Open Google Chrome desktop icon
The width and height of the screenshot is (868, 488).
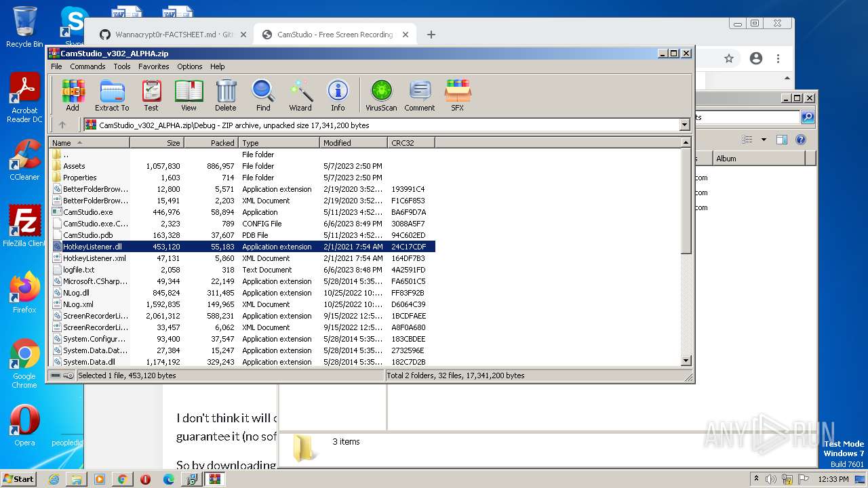(x=24, y=364)
